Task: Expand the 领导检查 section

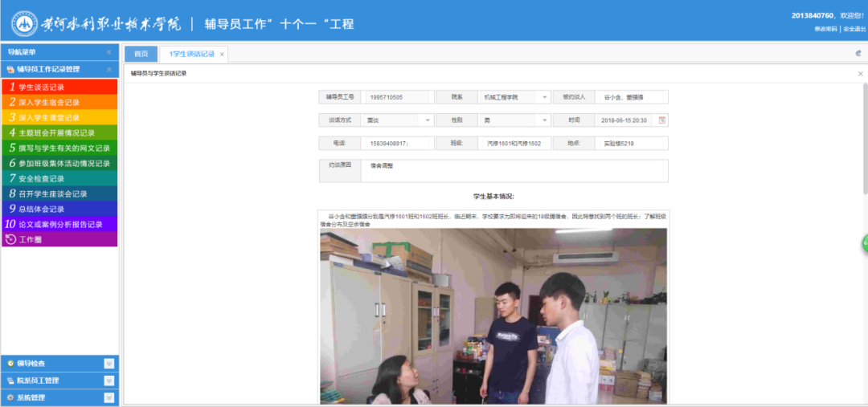Action: coord(109,364)
